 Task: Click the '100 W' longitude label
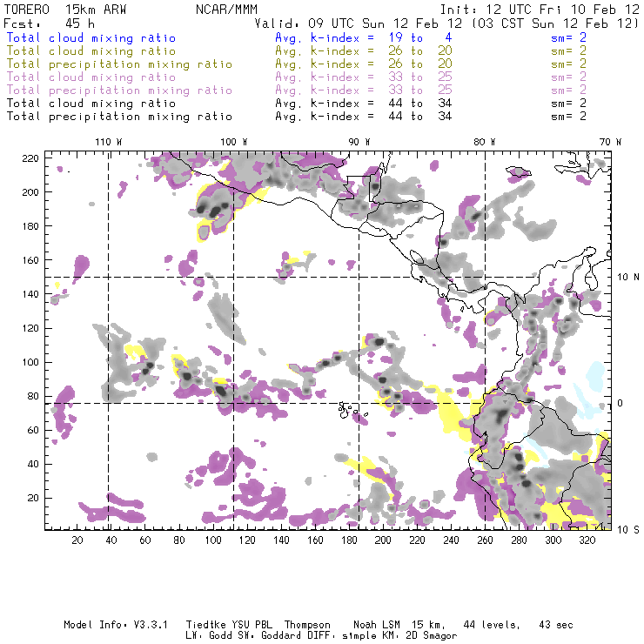click(234, 142)
